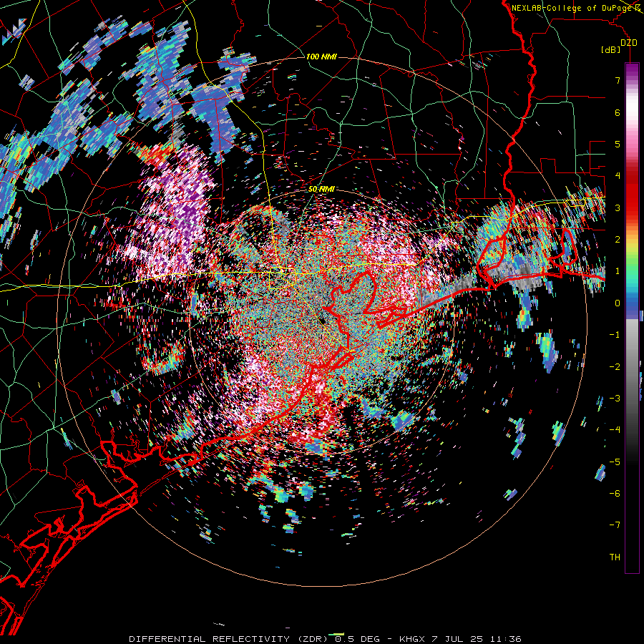Click the 50 NMI range ring label
Screen dimensions: 644x644
[x=321, y=190]
